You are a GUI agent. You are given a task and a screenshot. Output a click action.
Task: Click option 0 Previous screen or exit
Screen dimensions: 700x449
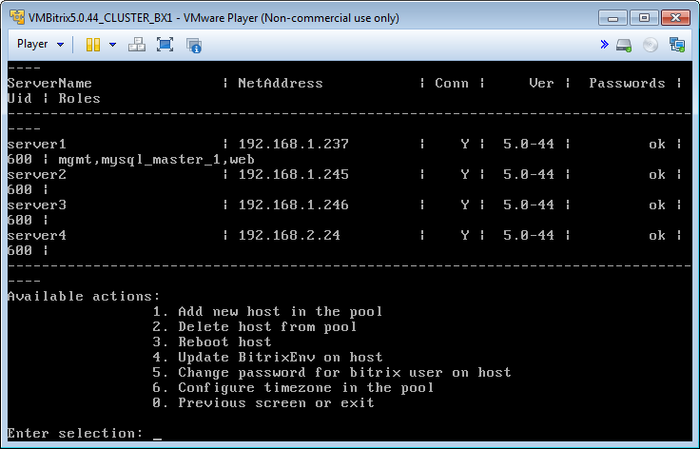tap(263, 403)
